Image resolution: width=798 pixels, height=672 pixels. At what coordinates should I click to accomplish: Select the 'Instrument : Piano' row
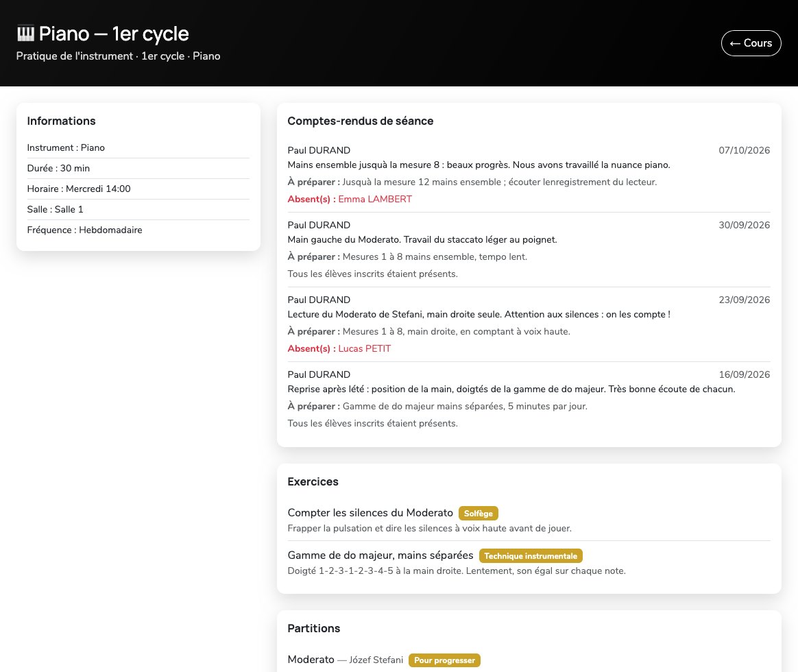(x=138, y=147)
